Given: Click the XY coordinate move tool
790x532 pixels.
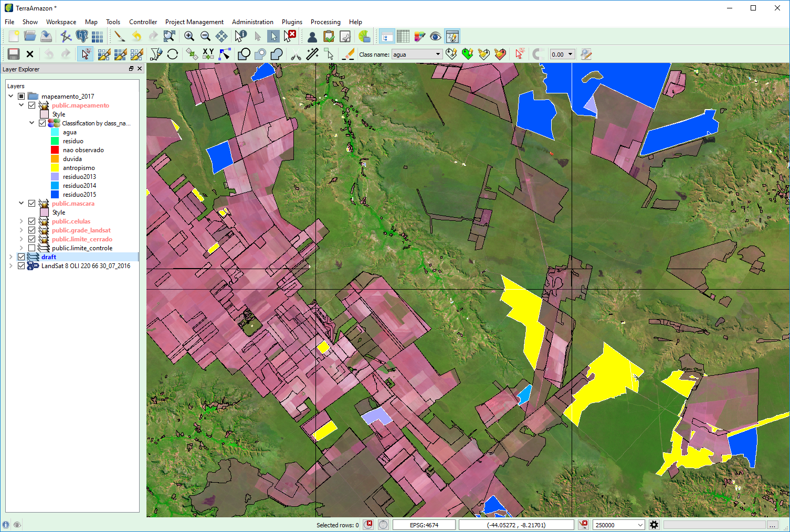Looking at the screenshot, I should (208, 54).
